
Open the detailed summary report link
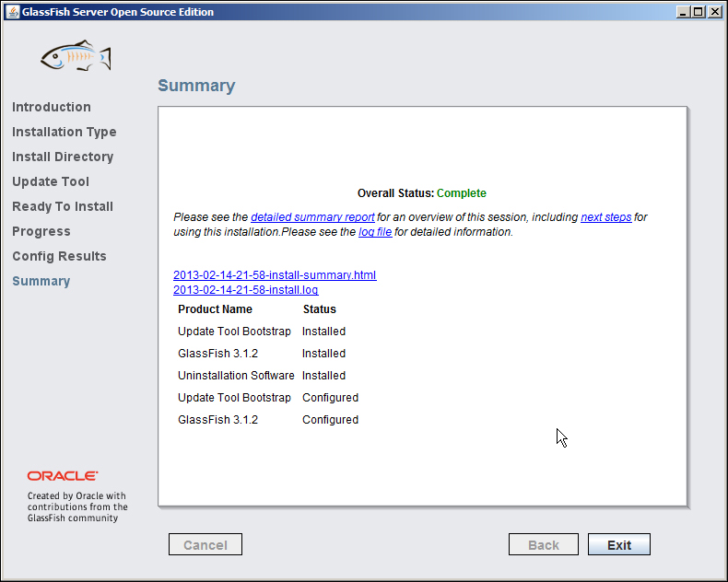[x=312, y=217]
